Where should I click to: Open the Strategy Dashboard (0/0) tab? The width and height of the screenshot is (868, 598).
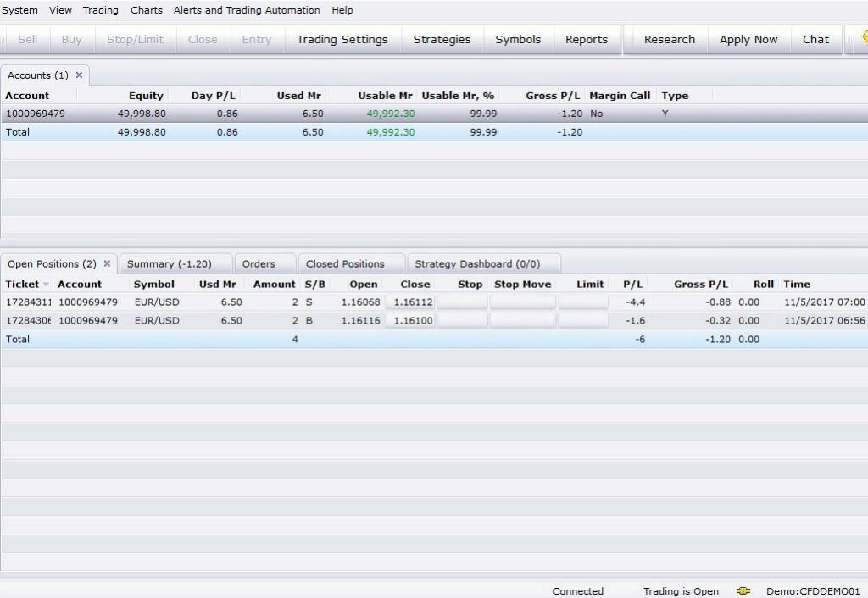coord(476,263)
